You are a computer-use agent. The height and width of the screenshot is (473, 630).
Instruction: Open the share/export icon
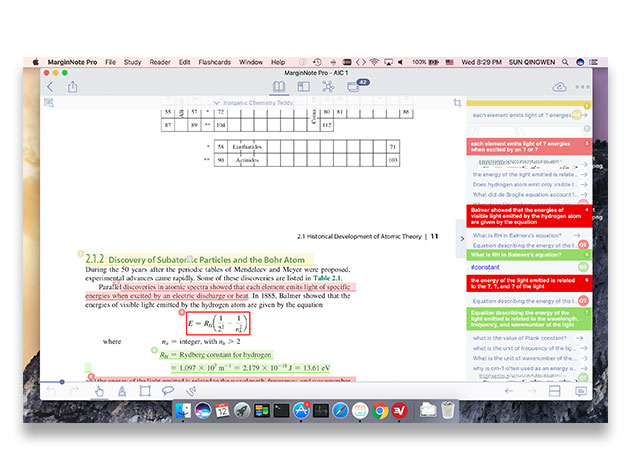(x=72, y=87)
